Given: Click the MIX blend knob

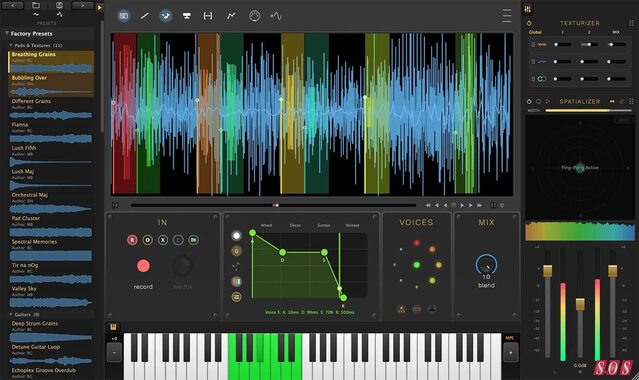Looking at the screenshot, I should 486,265.
